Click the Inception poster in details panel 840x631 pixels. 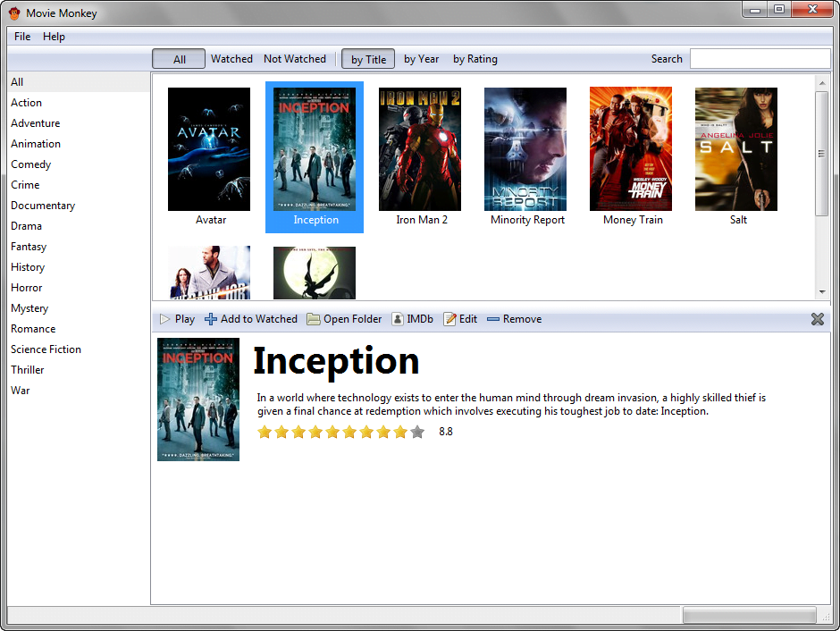(x=198, y=399)
